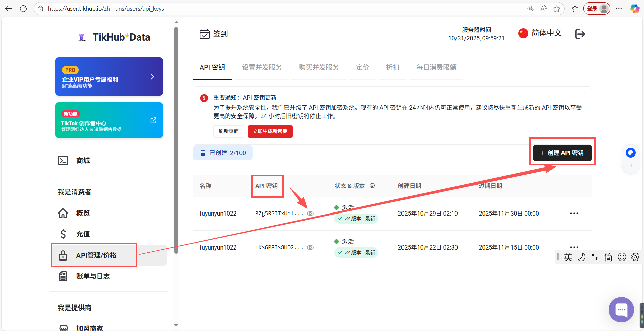Click the info icon beside 状态 & 版本
The height and width of the screenshot is (331, 644).
[x=372, y=186]
